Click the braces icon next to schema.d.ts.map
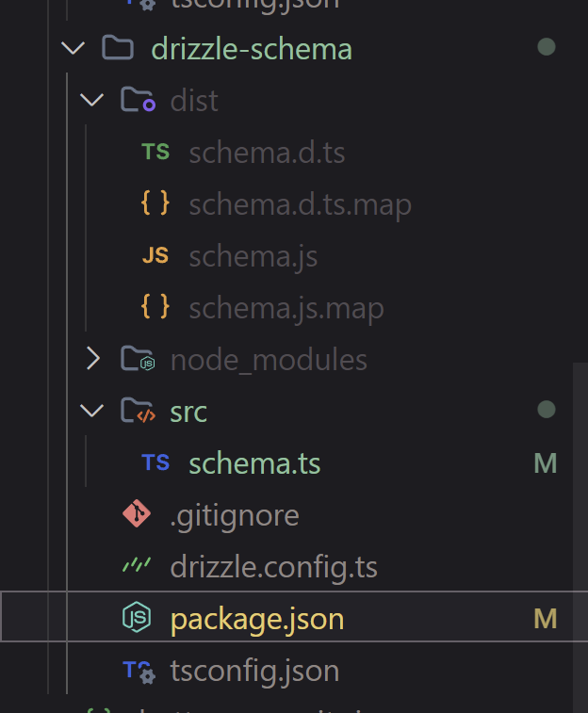The height and width of the screenshot is (713, 588). (x=155, y=204)
